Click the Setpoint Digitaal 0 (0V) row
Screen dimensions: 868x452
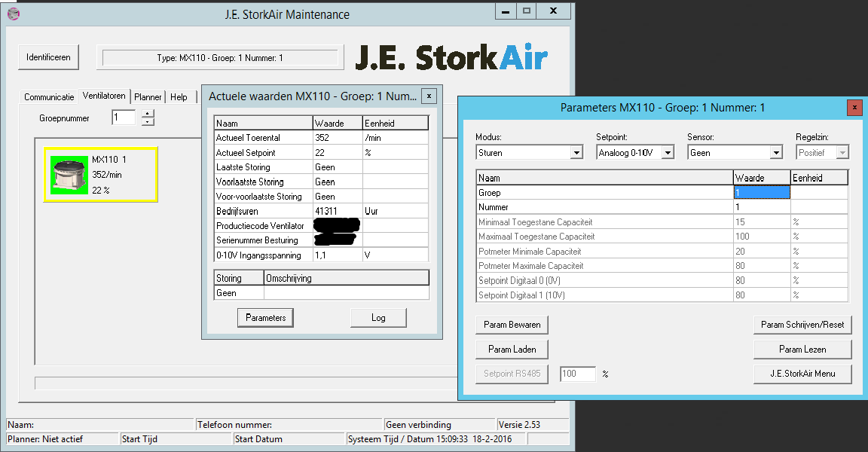click(662, 280)
